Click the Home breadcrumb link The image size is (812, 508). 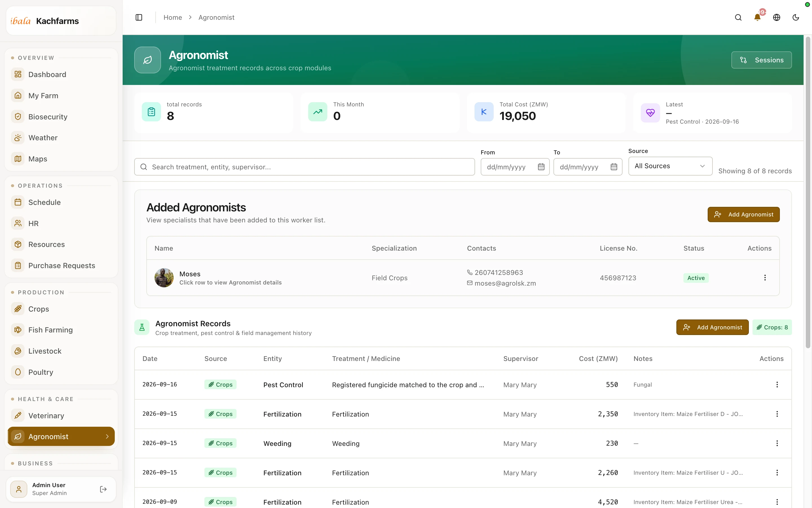[173, 17]
